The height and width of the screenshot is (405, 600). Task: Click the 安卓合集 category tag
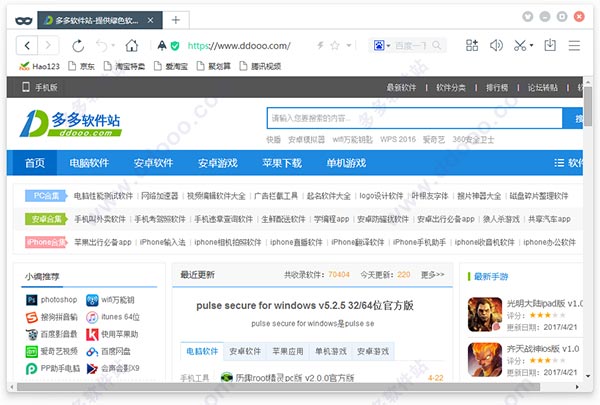[46, 219]
